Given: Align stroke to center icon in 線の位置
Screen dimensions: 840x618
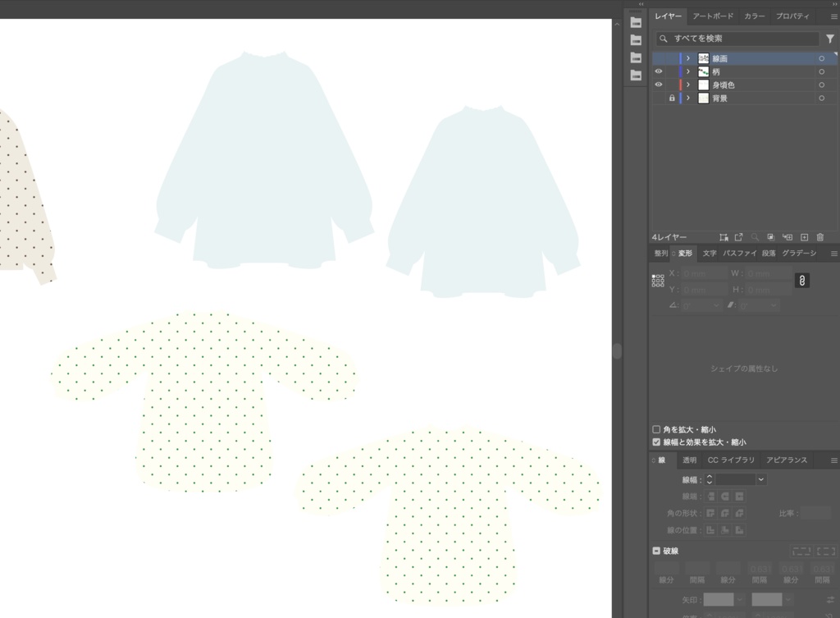Looking at the screenshot, I should (x=711, y=530).
